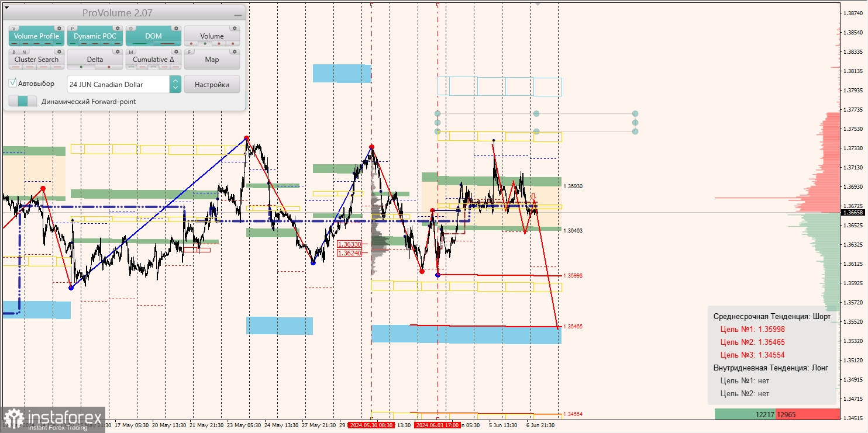Click the 1.36463 level label
868x433 pixels.
click(x=573, y=231)
